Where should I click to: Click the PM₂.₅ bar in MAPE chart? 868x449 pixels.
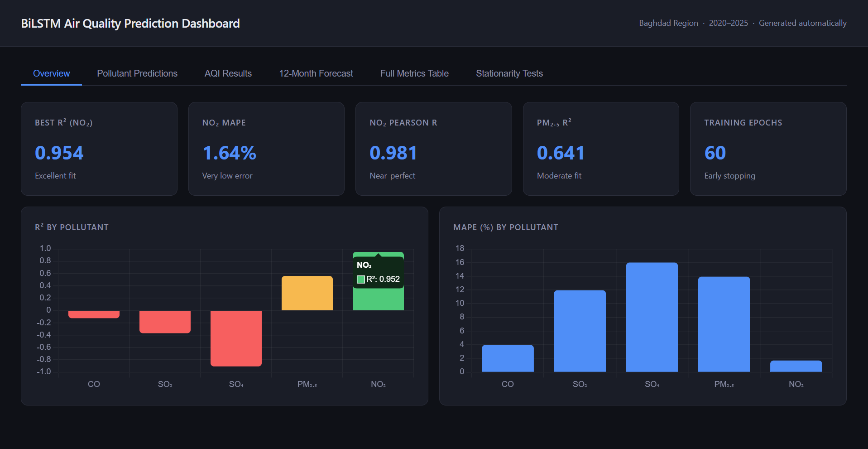click(x=724, y=324)
